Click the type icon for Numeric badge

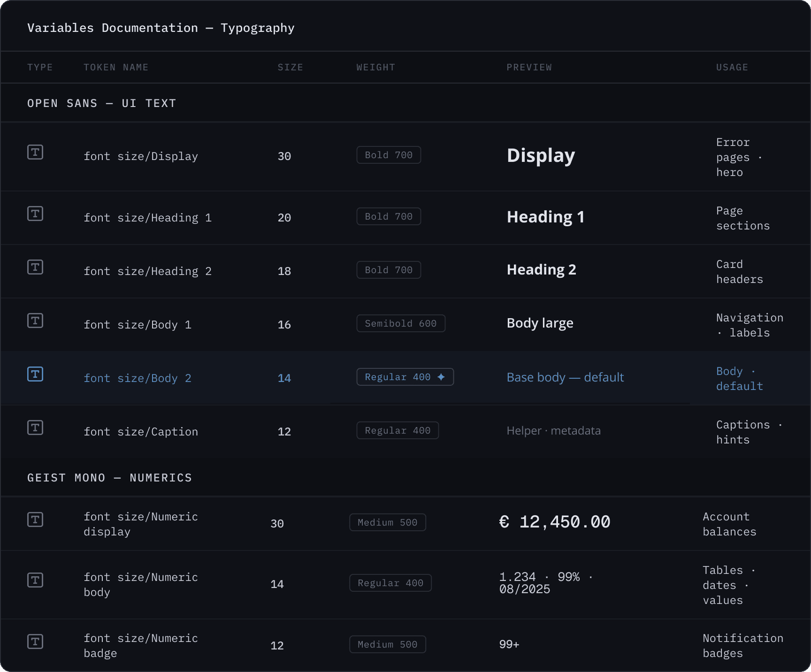[x=35, y=641]
